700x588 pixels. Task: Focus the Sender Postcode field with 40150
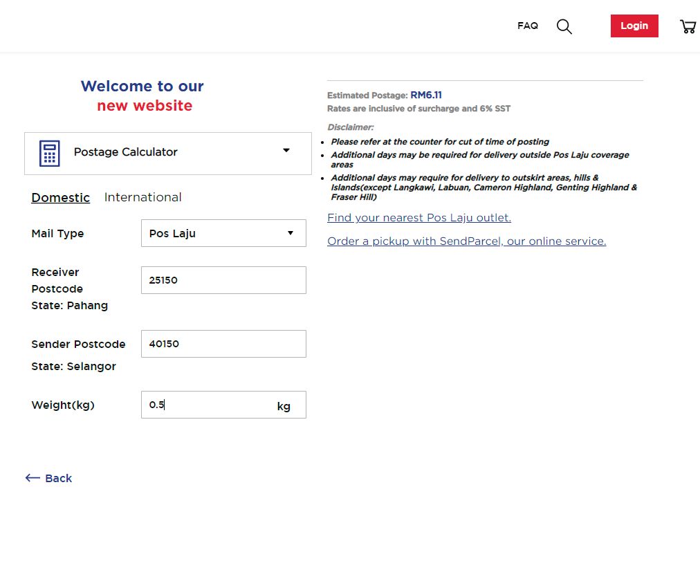tap(223, 344)
